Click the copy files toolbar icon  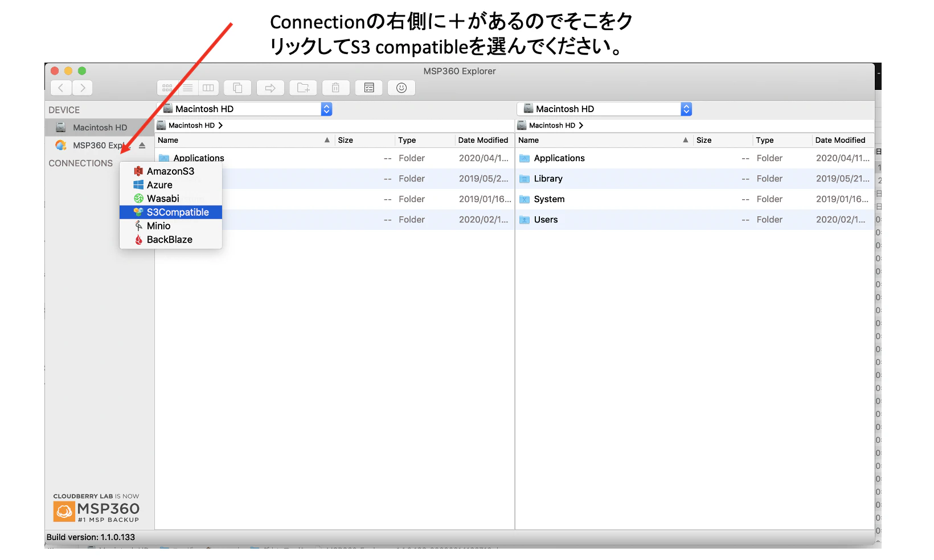237,88
